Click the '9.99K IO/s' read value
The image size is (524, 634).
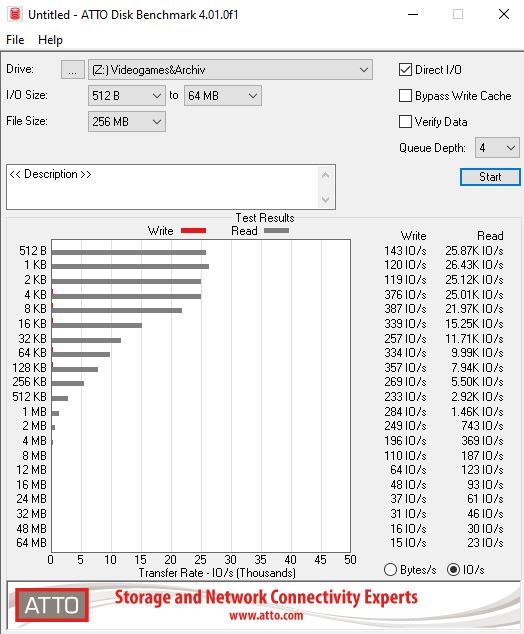[x=477, y=353]
